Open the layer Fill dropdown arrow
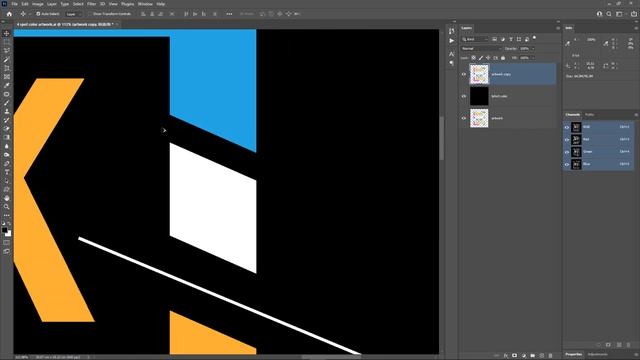Image resolution: width=640 pixels, height=360 pixels. click(533, 58)
